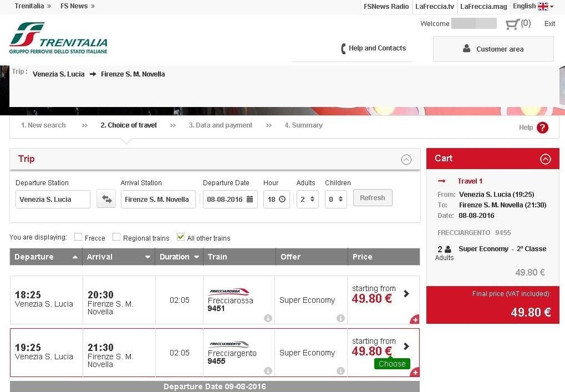This screenshot has height=392, width=565.
Task: Click the Hour input field
Action: [x=276, y=199]
